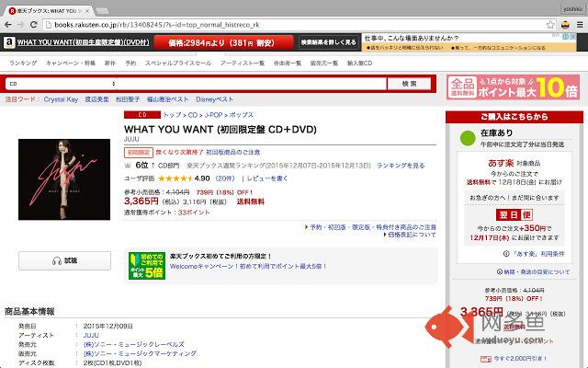Open the 販売元一覧 menu item
This screenshot has height=368, width=588.
(324, 63)
